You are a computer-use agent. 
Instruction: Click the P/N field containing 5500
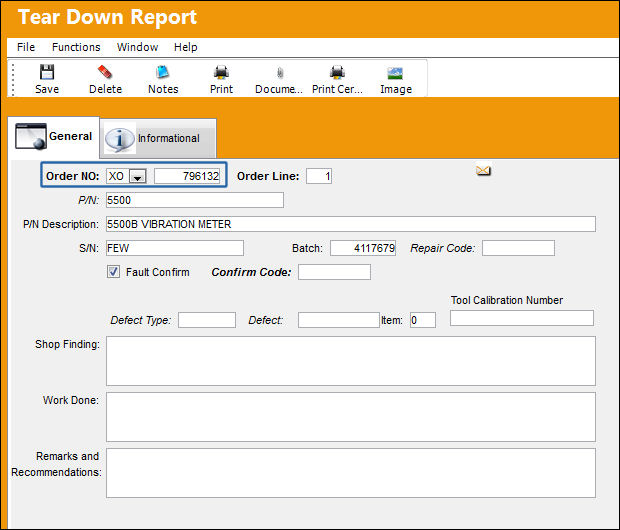[195, 200]
